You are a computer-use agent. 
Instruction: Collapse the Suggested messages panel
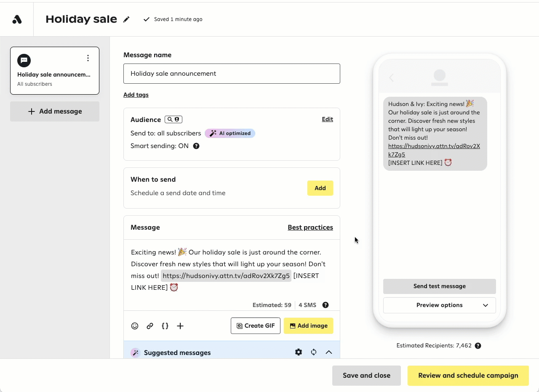coord(329,352)
